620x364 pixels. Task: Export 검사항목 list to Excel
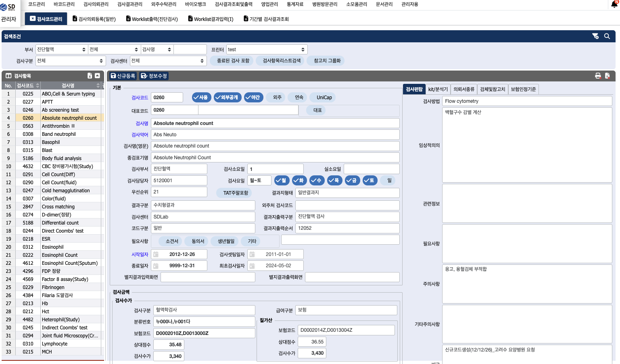[x=90, y=76]
